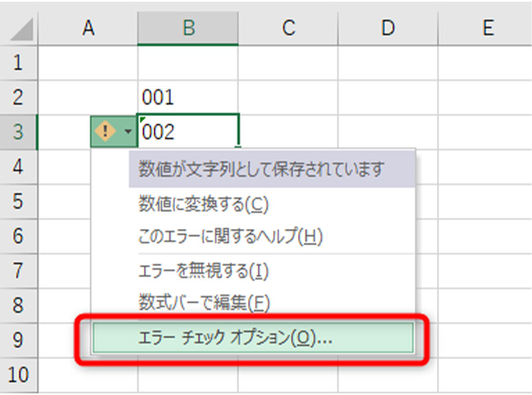Open このエラーに関するヘルプ(H) menu entry
This screenshot has height=395, width=532.
tap(229, 236)
